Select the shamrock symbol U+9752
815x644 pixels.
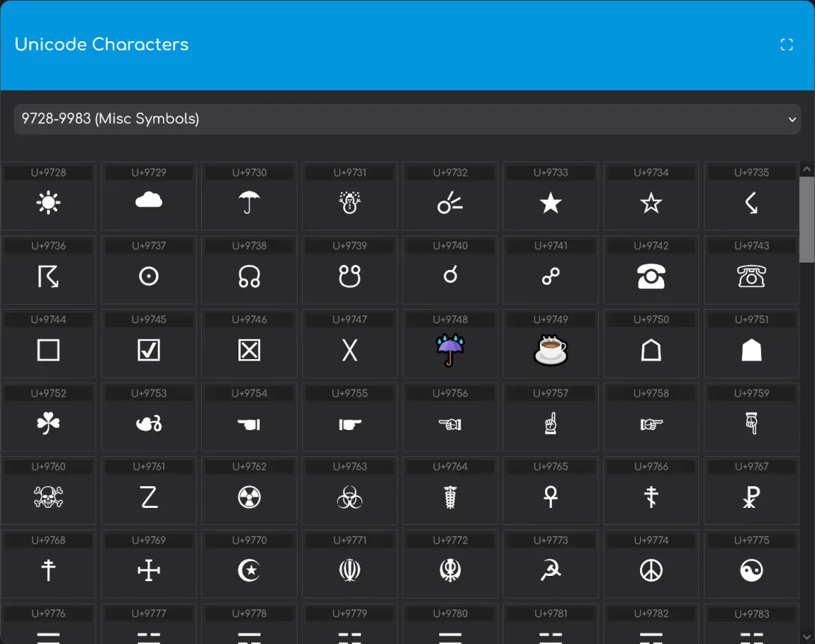(x=48, y=423)
